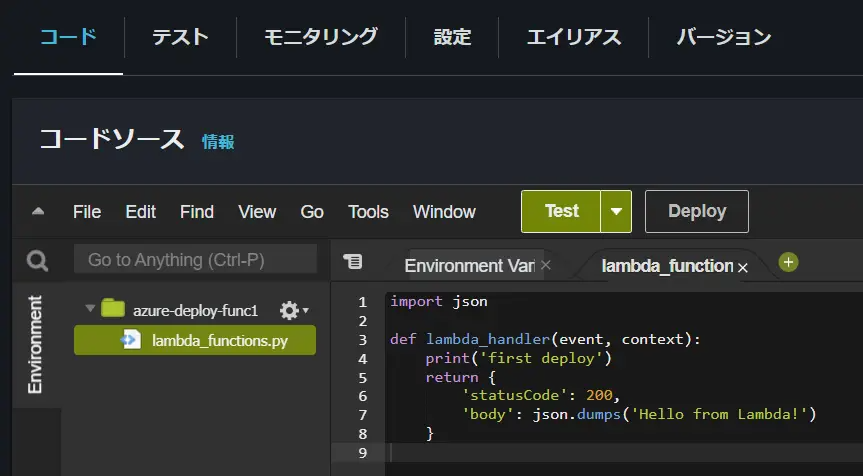Open the 情報 link next to コードソース
The height and width of the screenshot is (476, 863).
218,142
